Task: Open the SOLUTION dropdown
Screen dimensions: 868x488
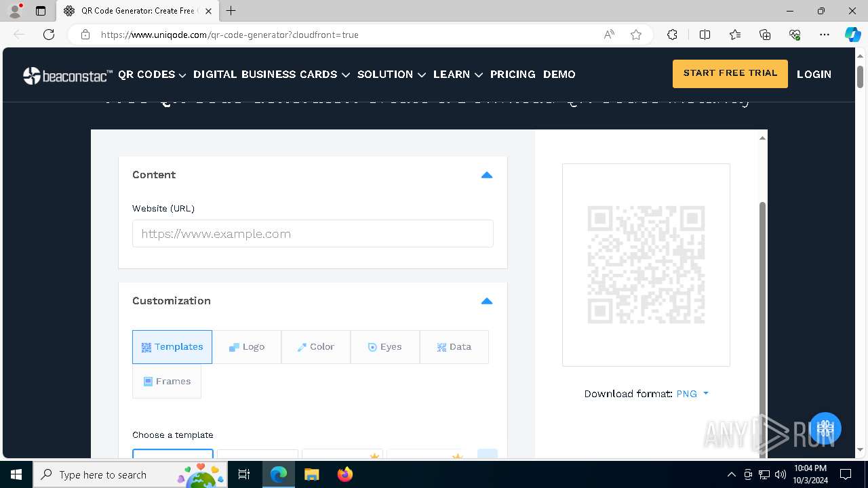Action: pos(391,75)
